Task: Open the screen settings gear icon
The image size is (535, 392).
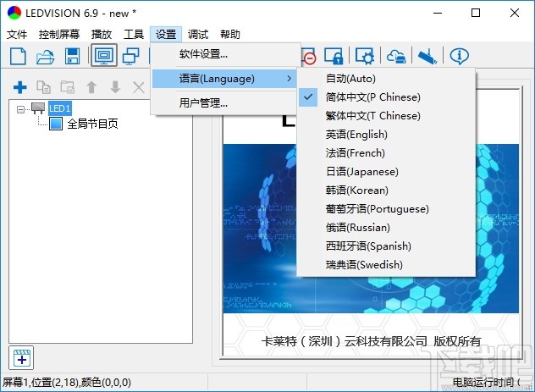Action: tap(364, 56)
